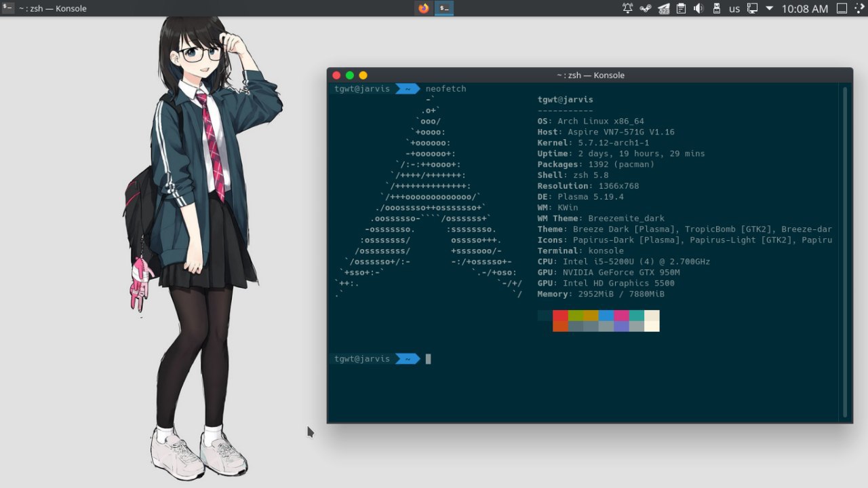Open the activities icon at panel edge
The width and height of the screenshot is (868, 488).
[860, 9]
